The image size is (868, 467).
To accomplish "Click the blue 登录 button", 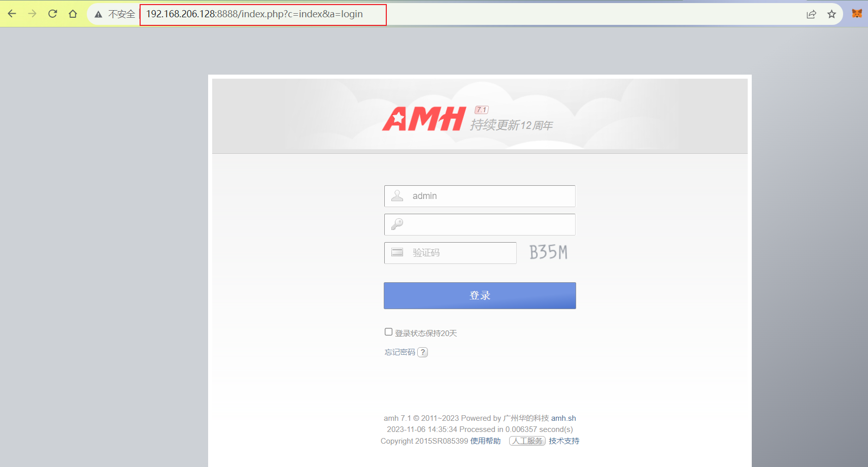I will coord(480,295).
